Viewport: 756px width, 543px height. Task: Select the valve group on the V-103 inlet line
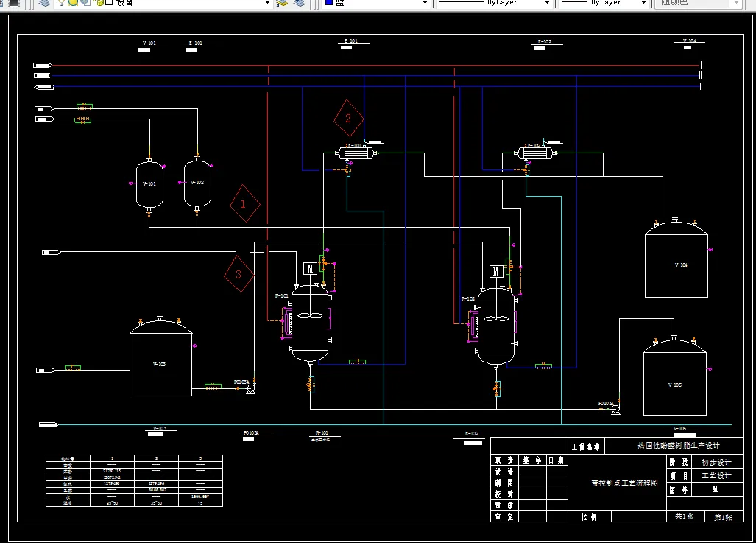(73, 368)
